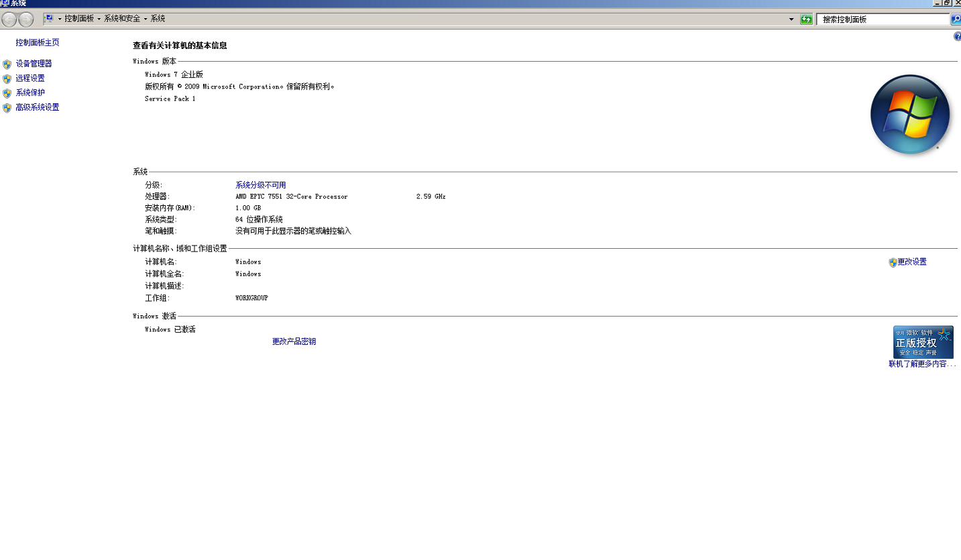Click the shield icon beside 设备管理器
The image size is (961, 560).
click(x=7, y=64)
